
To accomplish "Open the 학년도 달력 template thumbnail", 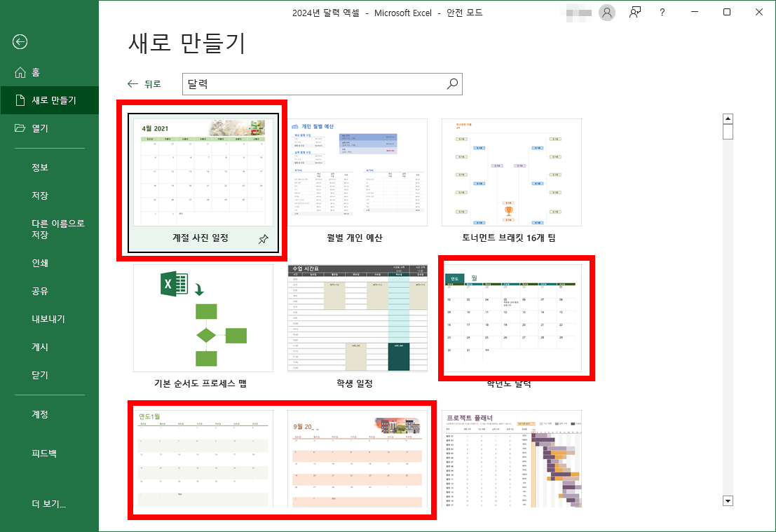I will pos(515,319).
